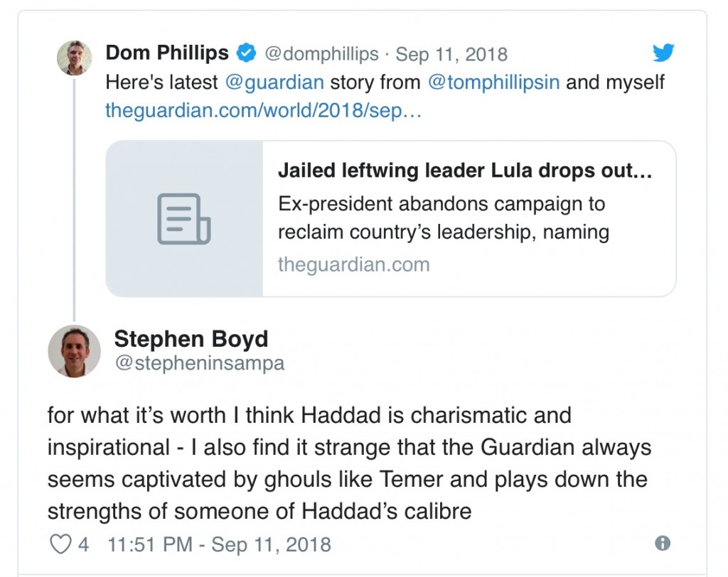Open the @guardian mention link
The image size is (728, 577).
[x=274, y=82]
